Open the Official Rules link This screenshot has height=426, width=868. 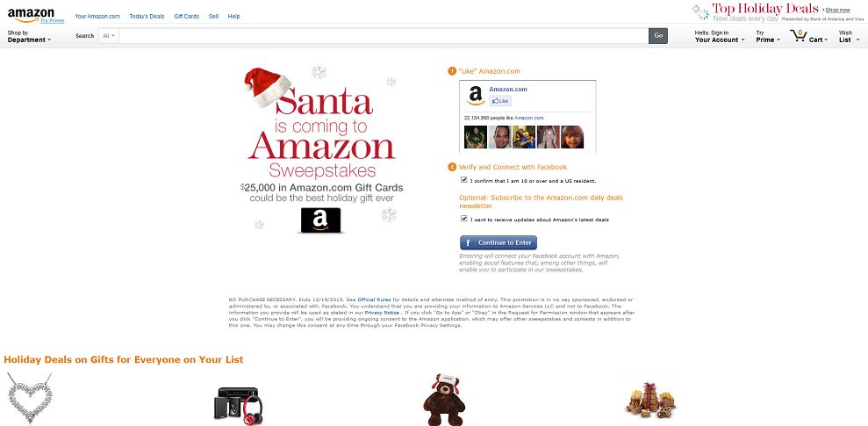[x=374, y=300]
